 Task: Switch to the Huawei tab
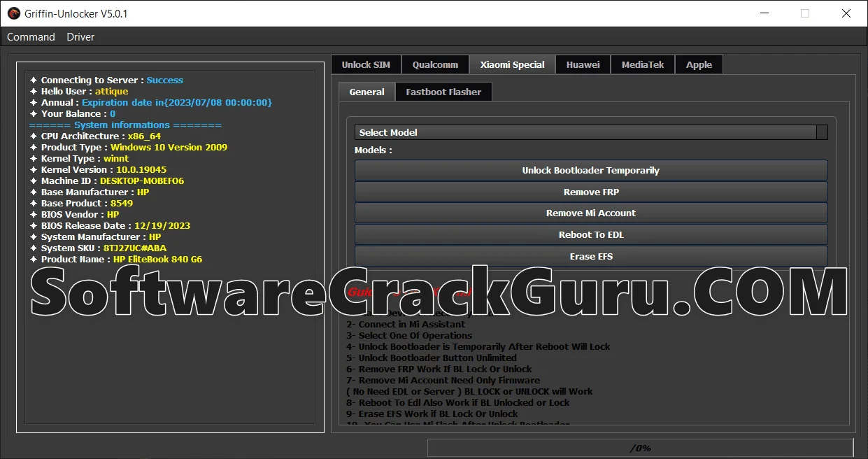pos(583,64)
